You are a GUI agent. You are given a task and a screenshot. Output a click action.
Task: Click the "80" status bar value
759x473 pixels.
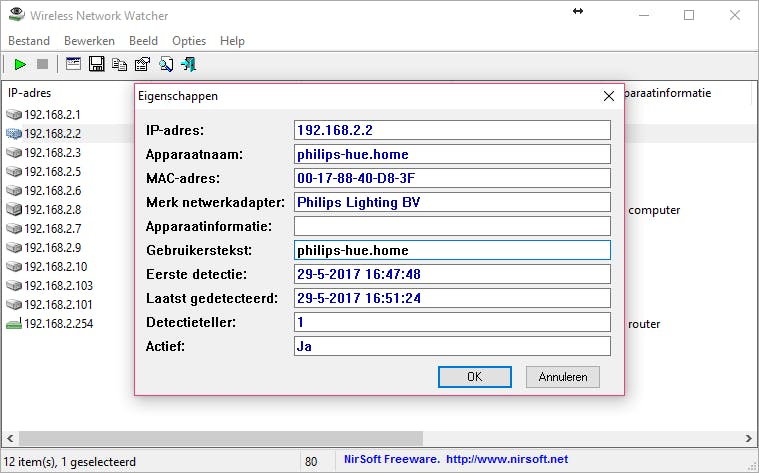click(x=311, y=462)
